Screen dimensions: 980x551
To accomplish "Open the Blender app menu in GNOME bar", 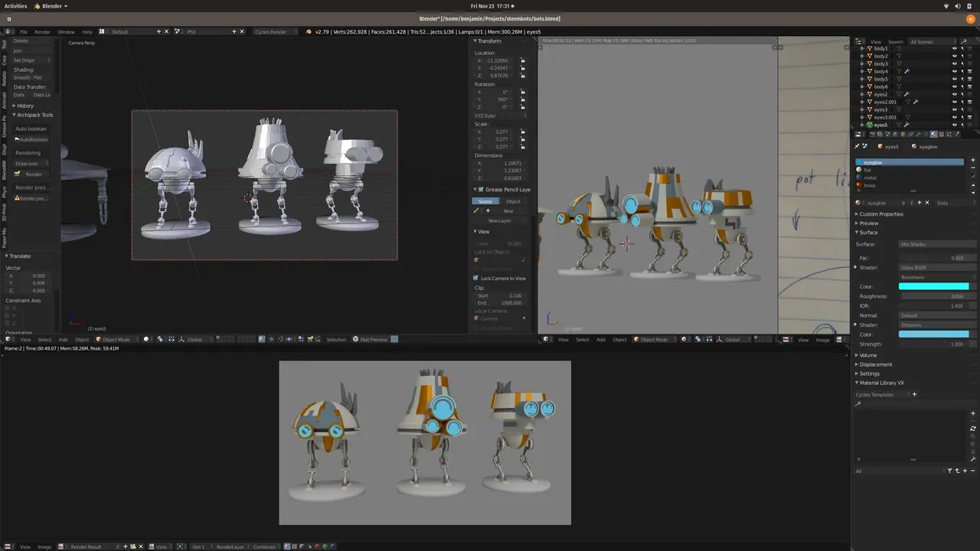I will [x=51, y=6].
